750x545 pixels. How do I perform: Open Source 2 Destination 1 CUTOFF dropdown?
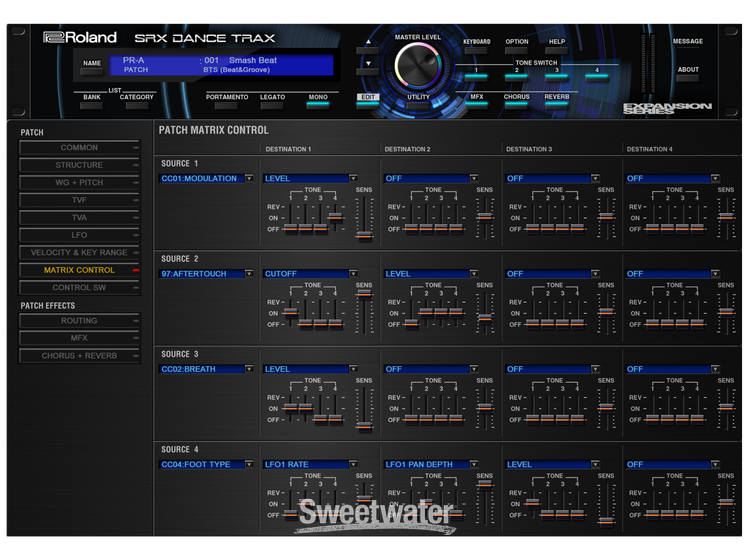pyautogui.click(x=310, y=274)
